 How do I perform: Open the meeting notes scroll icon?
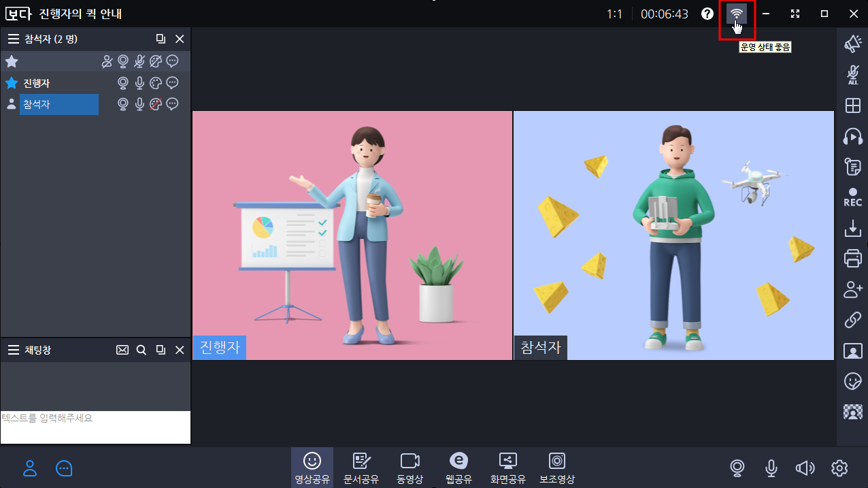click(852, 167)
